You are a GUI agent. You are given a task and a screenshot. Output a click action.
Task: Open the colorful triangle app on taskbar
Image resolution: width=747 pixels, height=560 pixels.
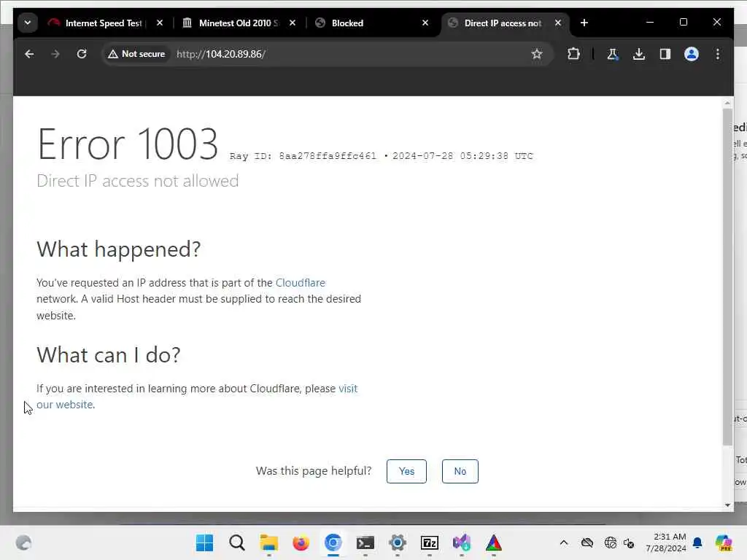click(494, 542)
